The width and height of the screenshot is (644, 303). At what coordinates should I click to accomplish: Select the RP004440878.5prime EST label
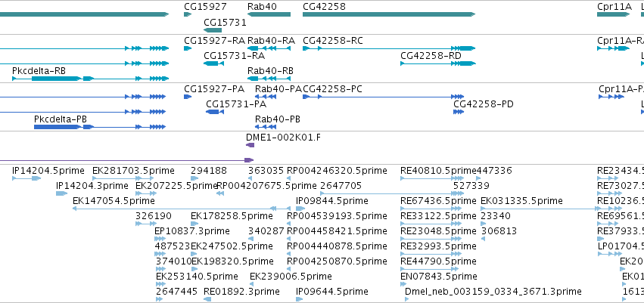337,246
